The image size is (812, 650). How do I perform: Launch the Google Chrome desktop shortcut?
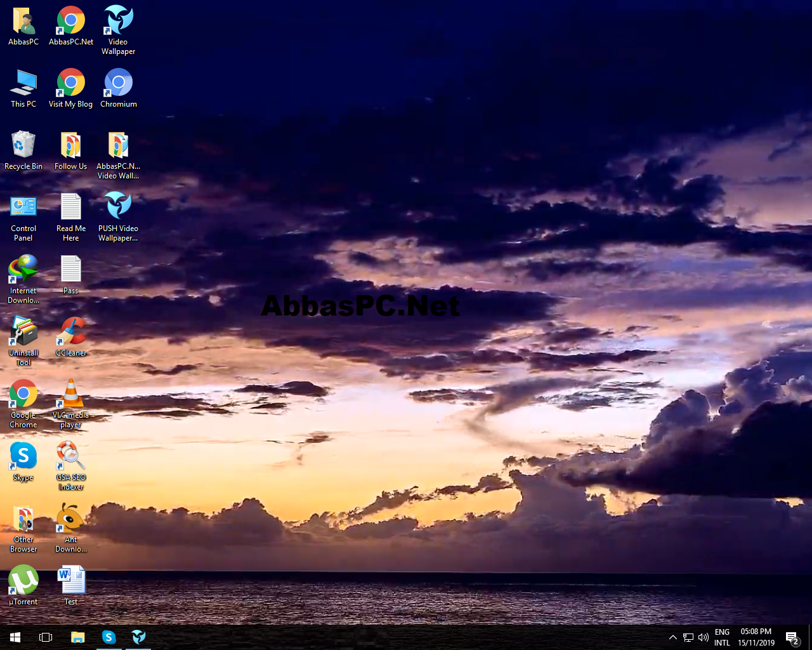pos(23,404)
